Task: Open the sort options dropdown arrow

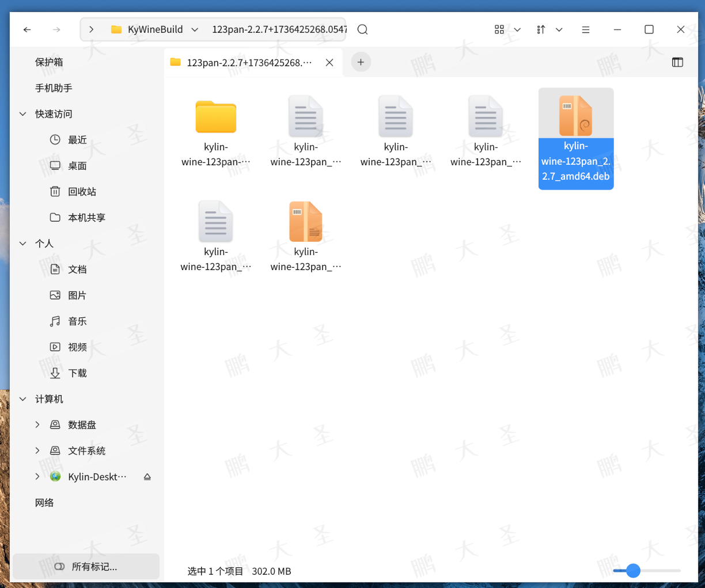Action: click(x=559, y=29)
